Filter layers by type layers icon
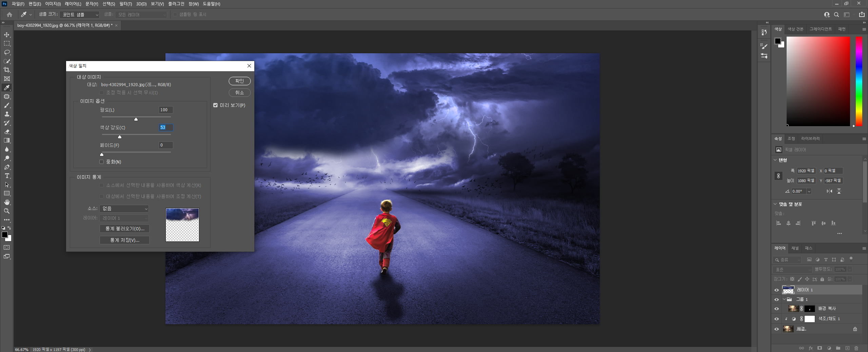Screen dimensions: 868x352 click(x=826, y=260)
